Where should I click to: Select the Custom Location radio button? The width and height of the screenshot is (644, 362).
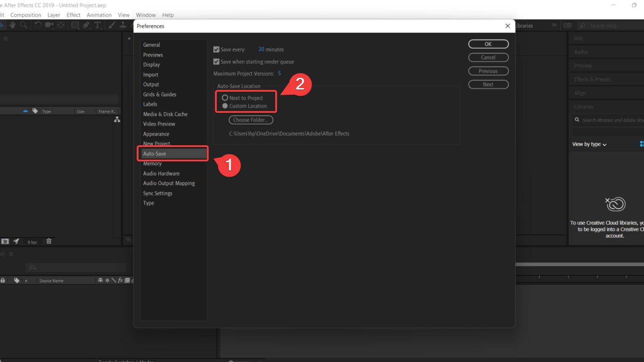point(225,106)
